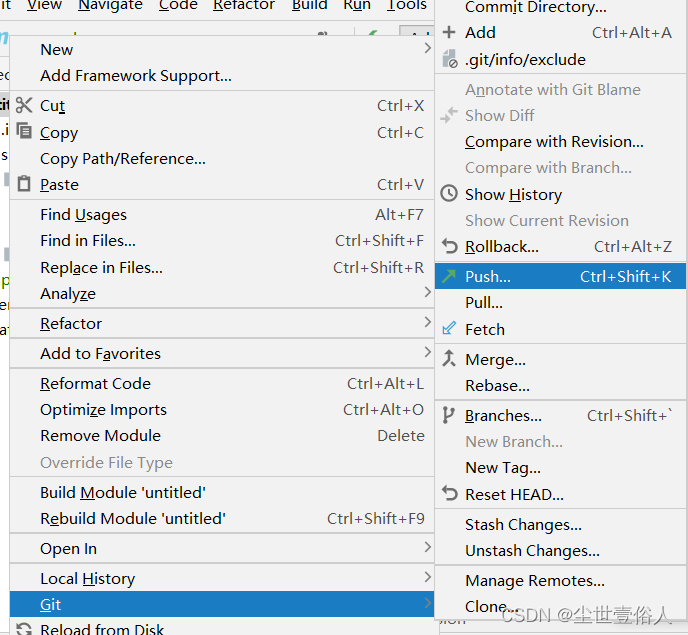Expand the Git submenu arrow
This screenshot has width=688, height=635.
pyautogui.click(x=427, y=603)
